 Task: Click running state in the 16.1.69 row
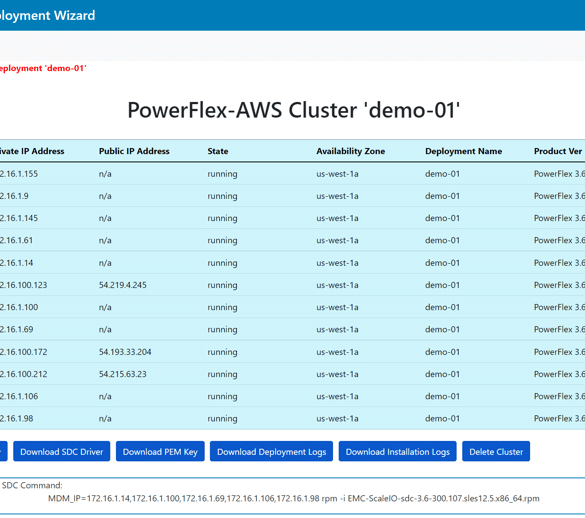click(x=222, y=330)
